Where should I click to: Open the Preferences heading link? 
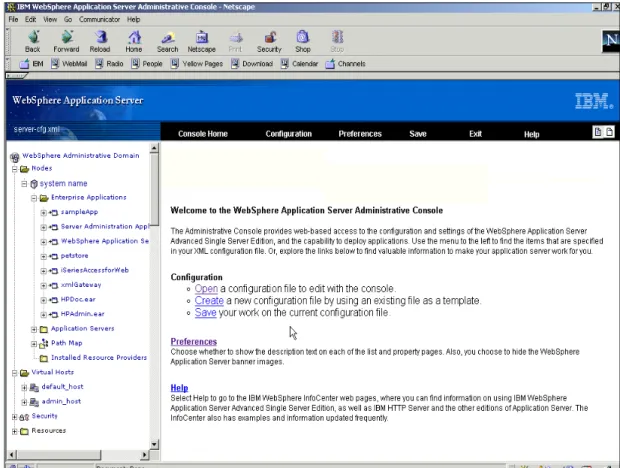click(194, 342)
